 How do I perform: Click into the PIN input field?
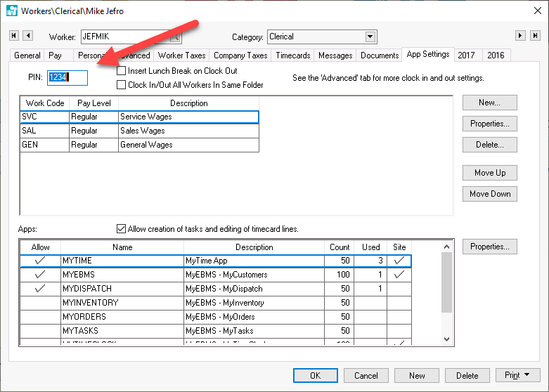click(67, 77)
